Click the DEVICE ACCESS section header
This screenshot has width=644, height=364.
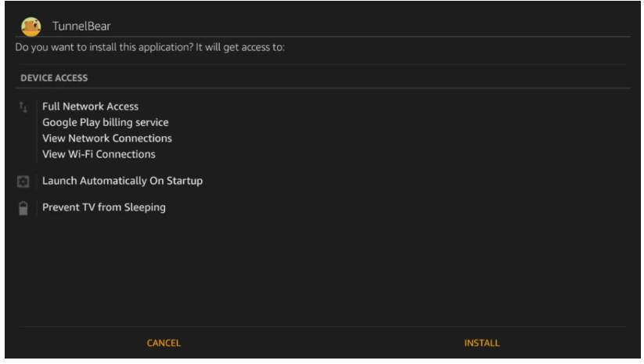tap(54, 78)
